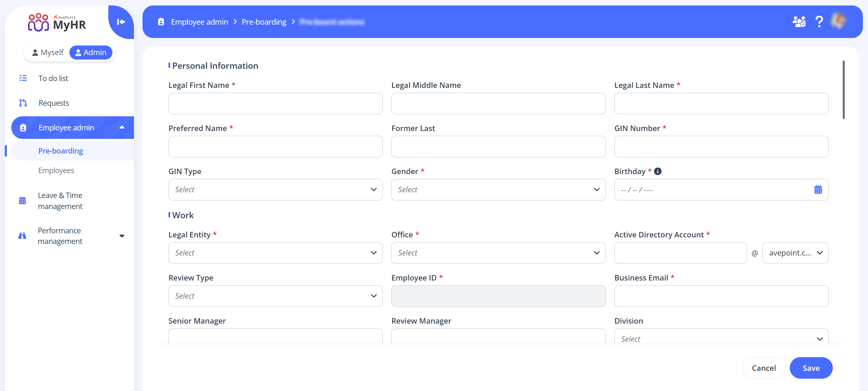Open the help question mark icon
The width and height of the screenshot is (868, 391).
pyautogui.click(x=819, y=21)
